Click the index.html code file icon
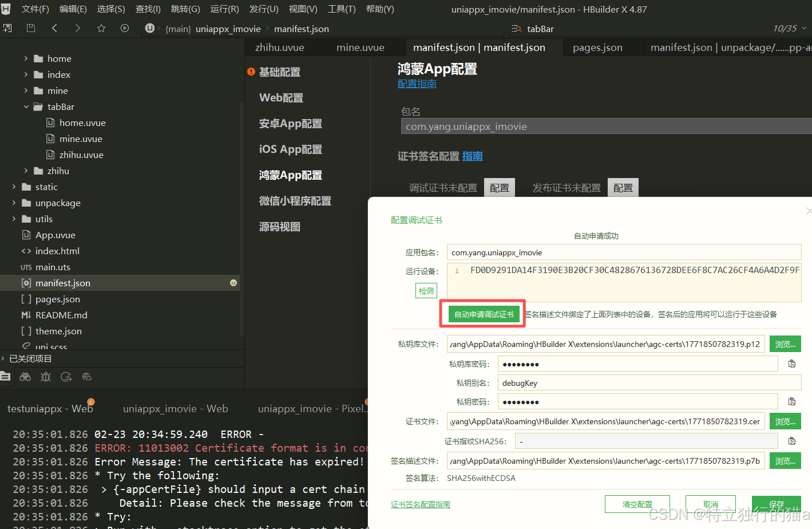Viewport: 812px width, 529px height. click(26, 251)
